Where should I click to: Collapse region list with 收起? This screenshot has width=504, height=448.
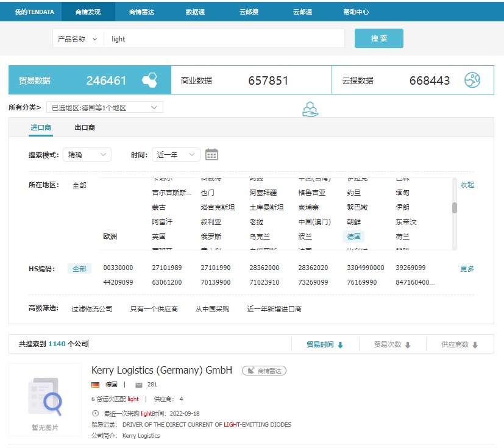(467, 185)
